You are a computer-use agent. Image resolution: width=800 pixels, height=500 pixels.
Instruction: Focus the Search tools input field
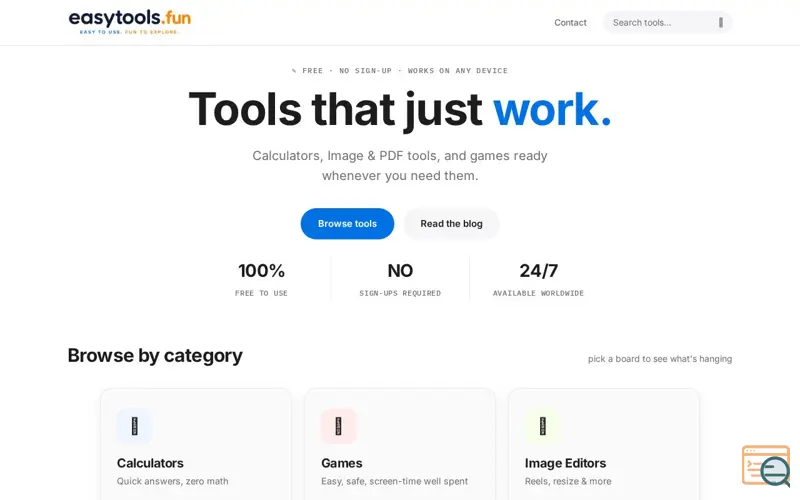coord(667,22)
